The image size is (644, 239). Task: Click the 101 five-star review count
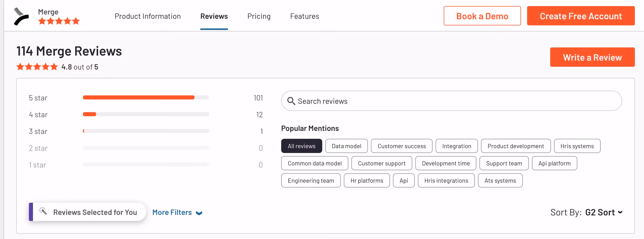(x=258, y=98)
